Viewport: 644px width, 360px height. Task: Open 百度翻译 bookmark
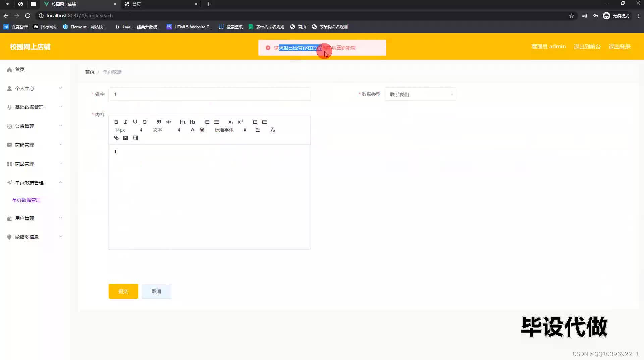pyautogui.click(x=16, y=27)
